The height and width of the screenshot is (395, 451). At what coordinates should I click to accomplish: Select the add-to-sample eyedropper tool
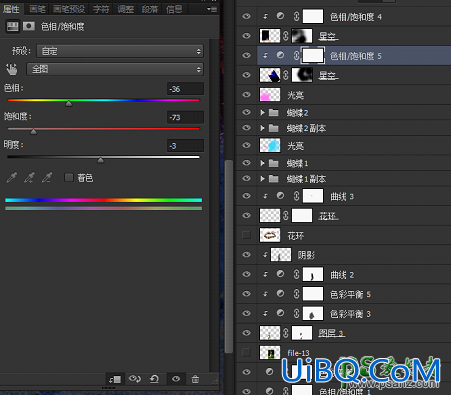click(x=29, y=177)
